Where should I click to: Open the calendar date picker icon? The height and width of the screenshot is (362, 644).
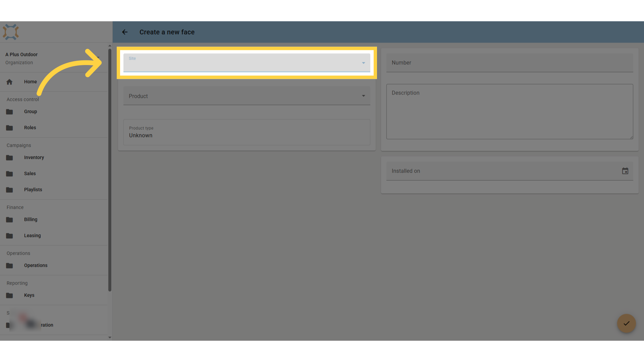click(625, 171)
